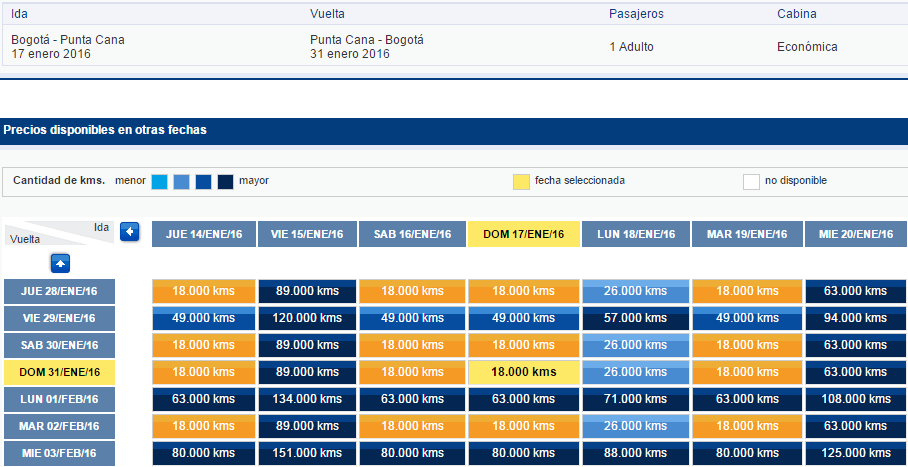The height and width of the screenshot is (467, 908).
Task: Click the up arrow for earlier return dates
Action: (x=60, y=264)
